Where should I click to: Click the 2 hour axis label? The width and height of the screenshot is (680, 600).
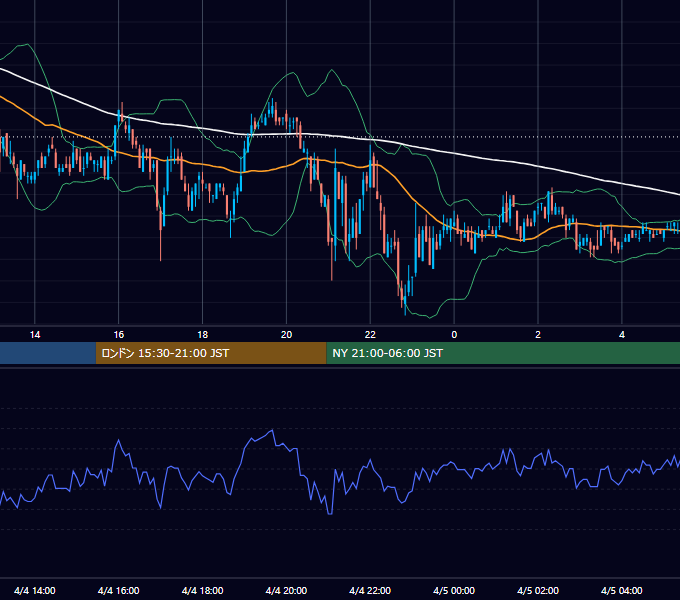coord(538,335)
